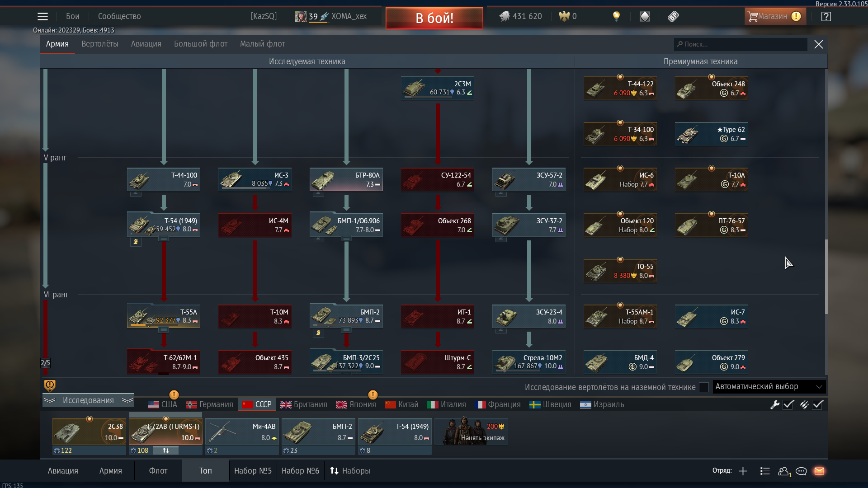Switch to Малый флот tab
The image size is (868, 488).
(x=262, y=44)
